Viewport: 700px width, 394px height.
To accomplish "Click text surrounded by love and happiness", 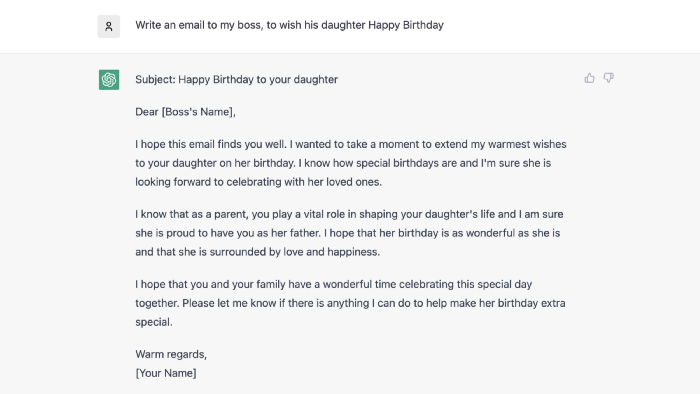I will coord(295,252).
